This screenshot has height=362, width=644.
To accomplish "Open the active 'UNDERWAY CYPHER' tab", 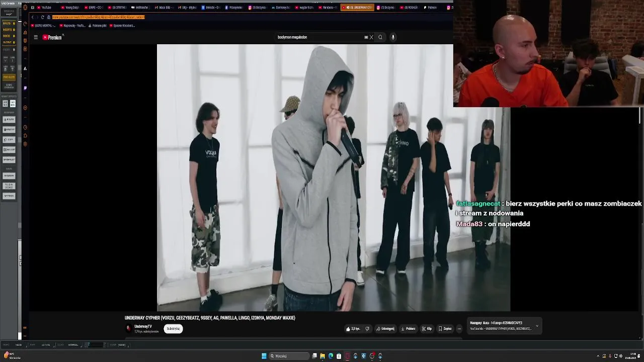I will [357, 8].
